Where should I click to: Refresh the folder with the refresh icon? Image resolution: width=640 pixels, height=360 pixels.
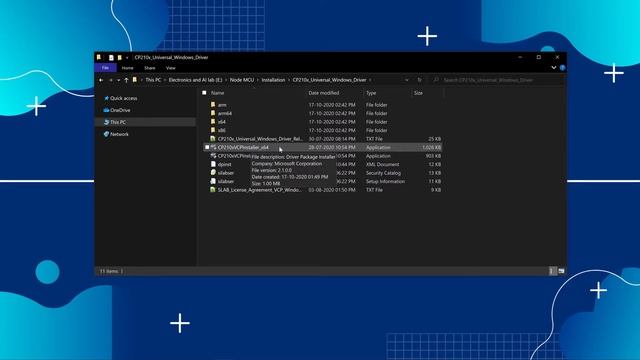[419, 80]
